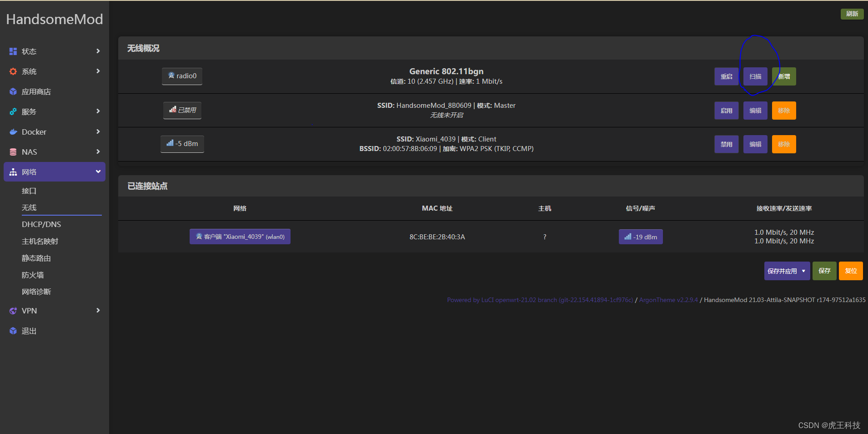This screenshot has height=434, width=868.
Task: Click the BSSID 02:00:57:8B:06:09 text
Action: coord(398,149)
